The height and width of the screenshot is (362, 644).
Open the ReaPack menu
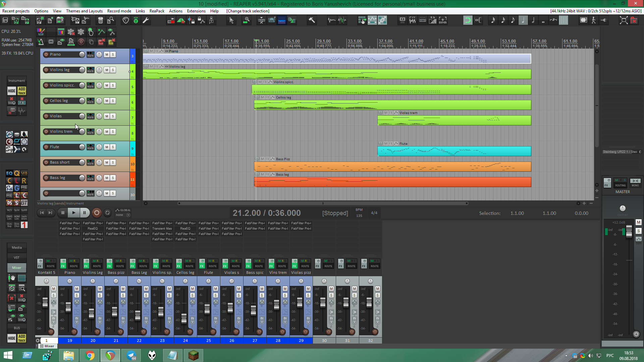157,11
